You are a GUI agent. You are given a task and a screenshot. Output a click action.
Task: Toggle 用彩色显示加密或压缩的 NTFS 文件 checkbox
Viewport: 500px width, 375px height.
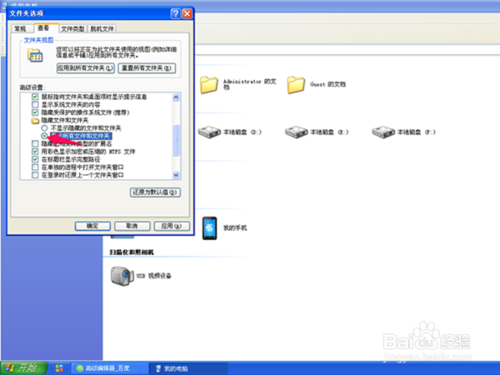pyautogui.click(x=35, y=152)
